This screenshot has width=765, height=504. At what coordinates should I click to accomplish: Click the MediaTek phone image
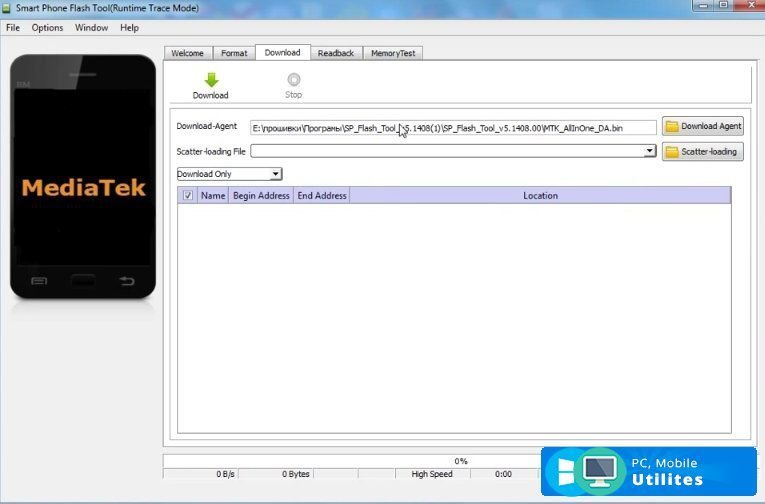(x=83, y=176)
